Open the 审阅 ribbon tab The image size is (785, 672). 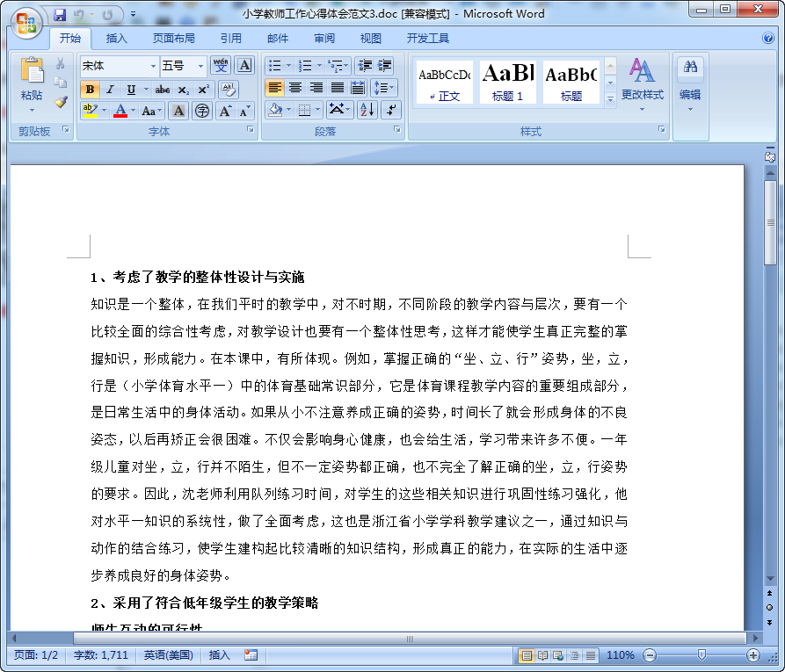[323, 39]
